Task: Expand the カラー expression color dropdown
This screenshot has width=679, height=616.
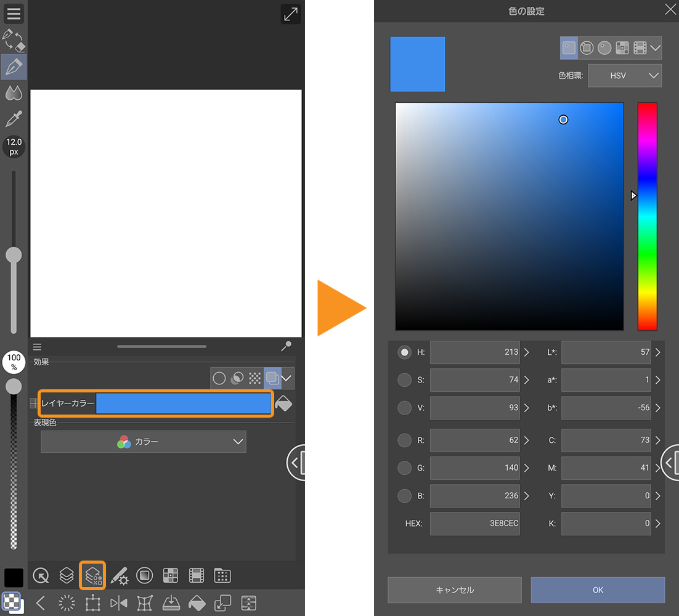Action: (144, 442)
